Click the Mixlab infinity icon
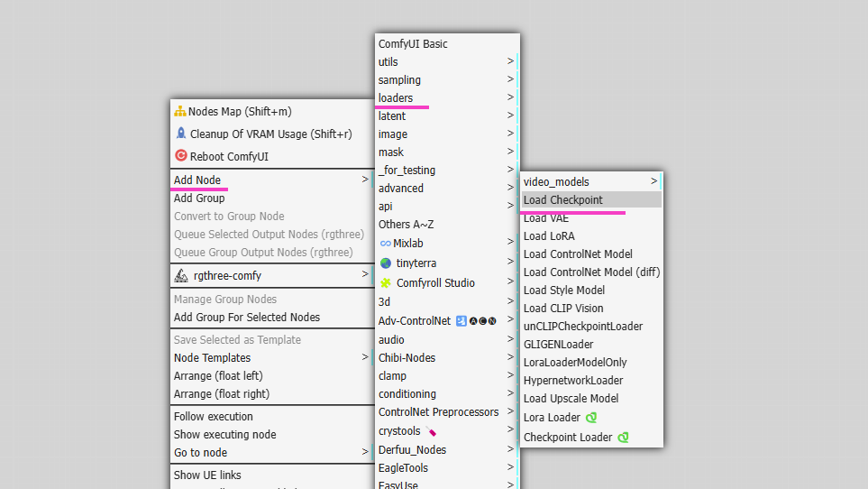868x489 pixels. pos(385,243)
